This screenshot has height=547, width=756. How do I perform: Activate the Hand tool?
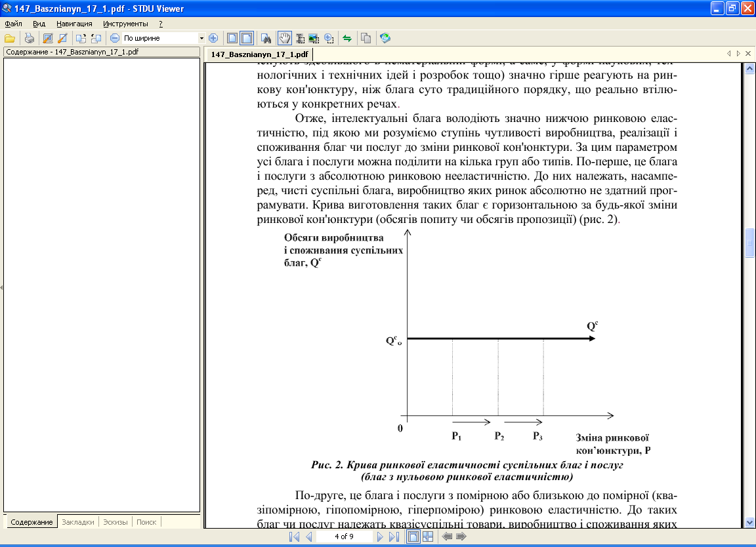284,38
